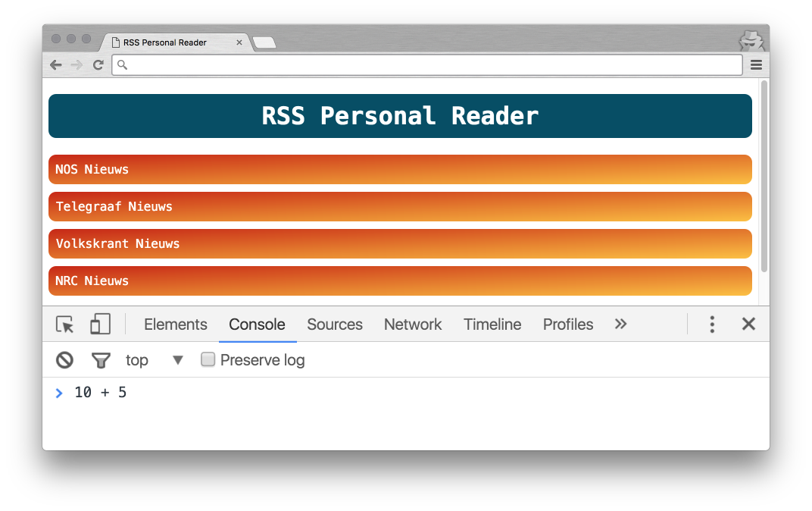This screenshot has width=812, height=511.
Task: Open a new blank tab
Action: click(x=264, y=42)
